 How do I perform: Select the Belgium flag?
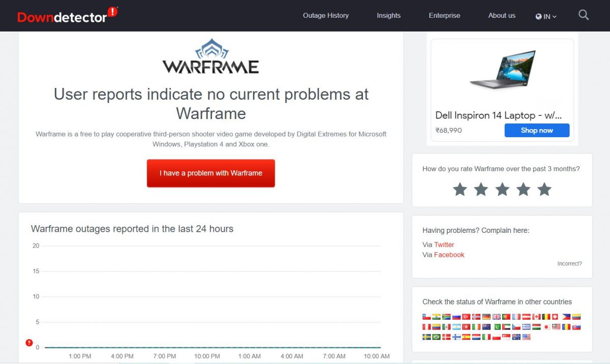(x=546, y=317)
